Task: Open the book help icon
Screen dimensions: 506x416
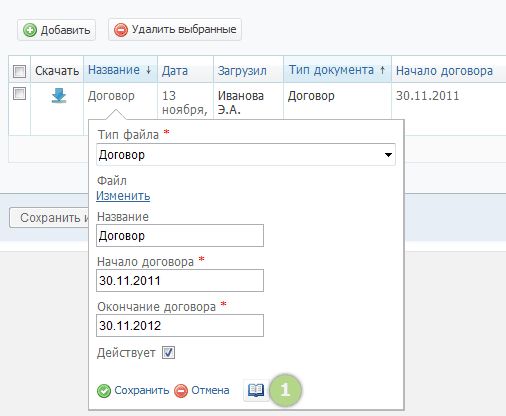Action: coord(256,390)
